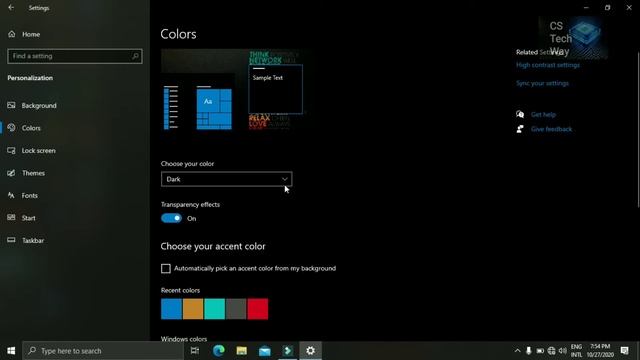Viewport: 640px width, 360px height.
Task: Click the Find a setting search box
Action: [75, 56]
